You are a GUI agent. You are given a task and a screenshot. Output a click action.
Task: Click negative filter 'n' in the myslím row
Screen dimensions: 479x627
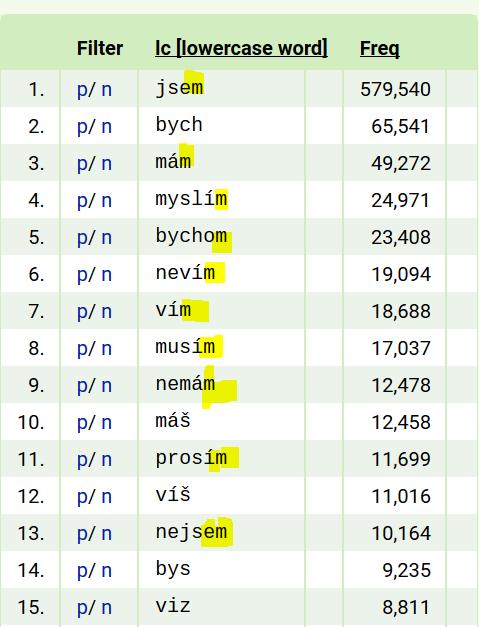(106, 201)
